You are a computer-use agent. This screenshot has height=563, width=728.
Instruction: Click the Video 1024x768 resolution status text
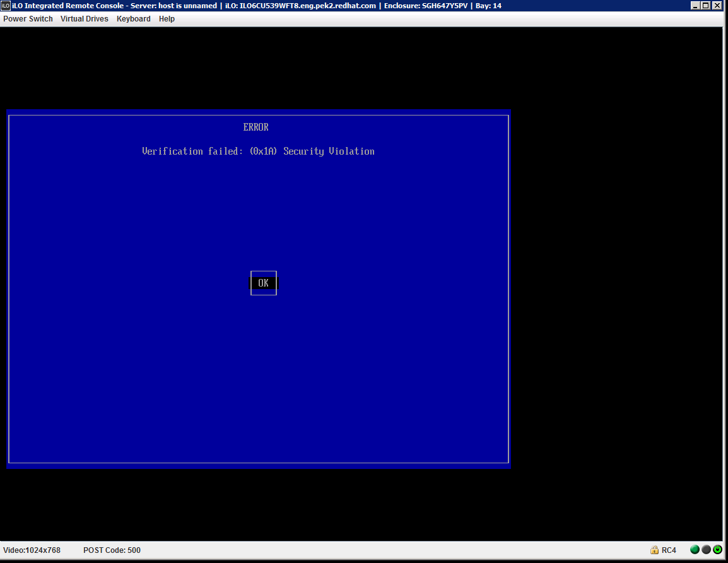click(x=32, y=550)
